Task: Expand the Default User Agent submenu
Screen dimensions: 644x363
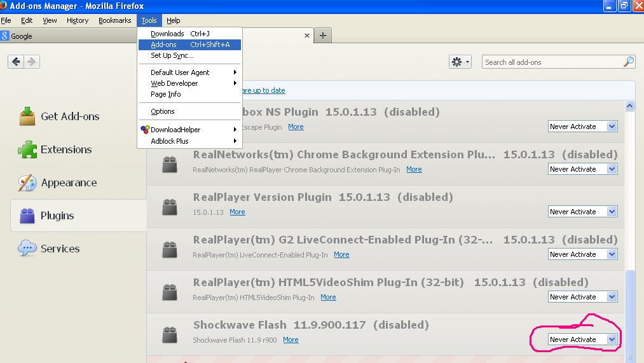Action: pos(189,72)
